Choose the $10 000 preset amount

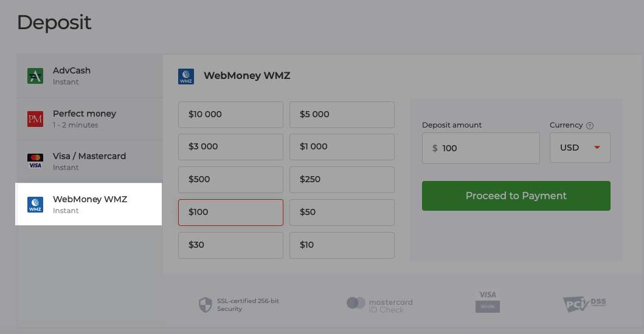pos(230,114)
